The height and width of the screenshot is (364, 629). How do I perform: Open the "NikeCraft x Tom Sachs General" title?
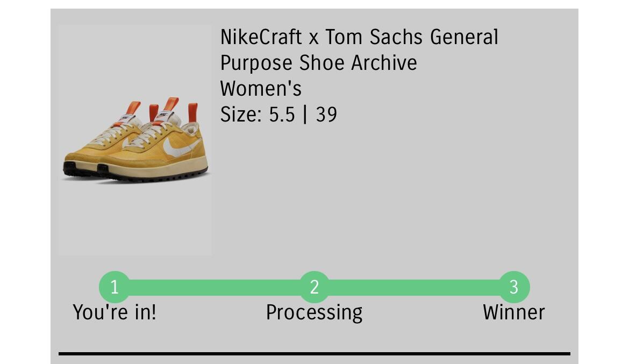pyautogui.click(x=359, y=37)
